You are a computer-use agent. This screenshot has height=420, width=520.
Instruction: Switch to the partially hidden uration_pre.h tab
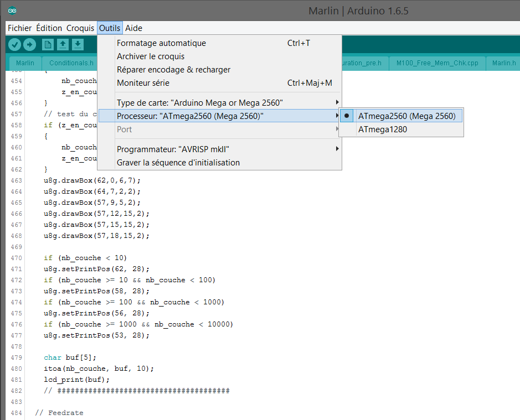pyautogui.click(x=365, y=63)
